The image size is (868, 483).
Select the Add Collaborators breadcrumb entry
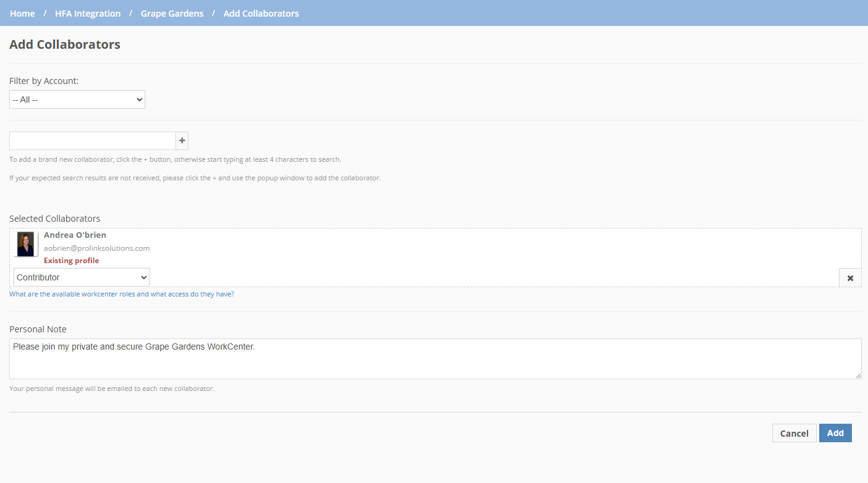pyautogui.click(x=261, y=13)
